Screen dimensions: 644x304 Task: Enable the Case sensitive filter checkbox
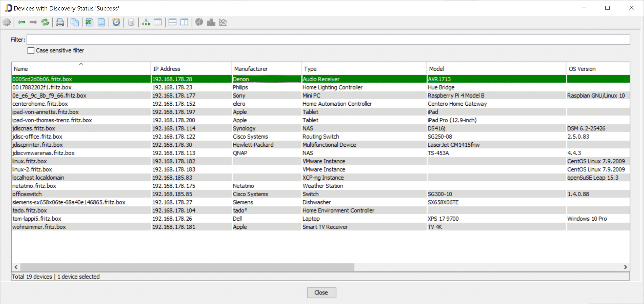coord(31,50)
